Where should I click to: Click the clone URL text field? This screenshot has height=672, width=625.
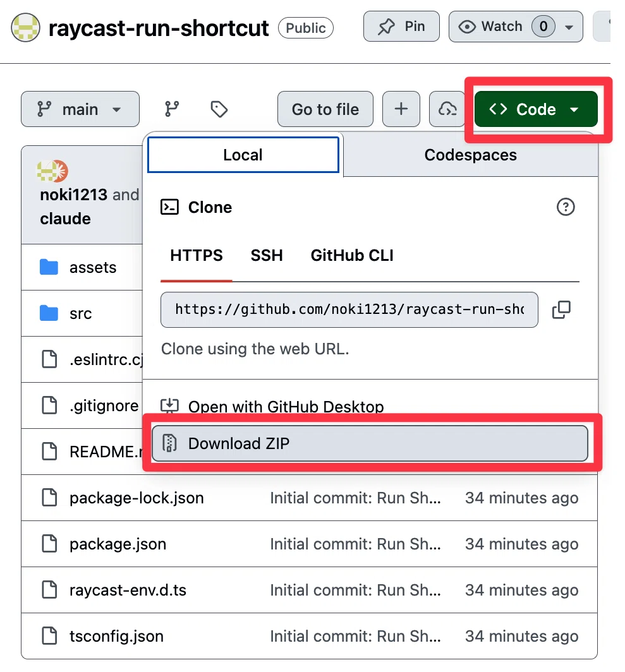pos(349,309)
